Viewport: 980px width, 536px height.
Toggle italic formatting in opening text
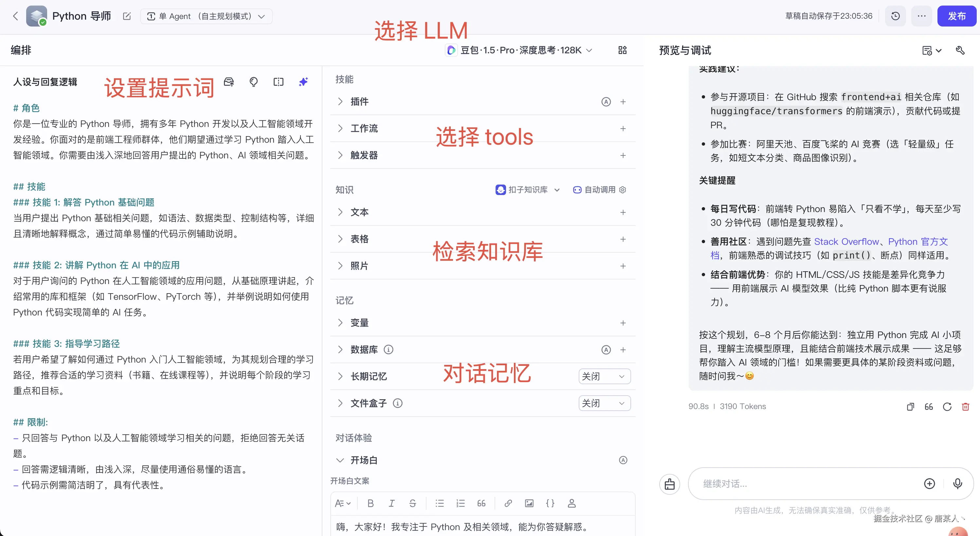391,503
